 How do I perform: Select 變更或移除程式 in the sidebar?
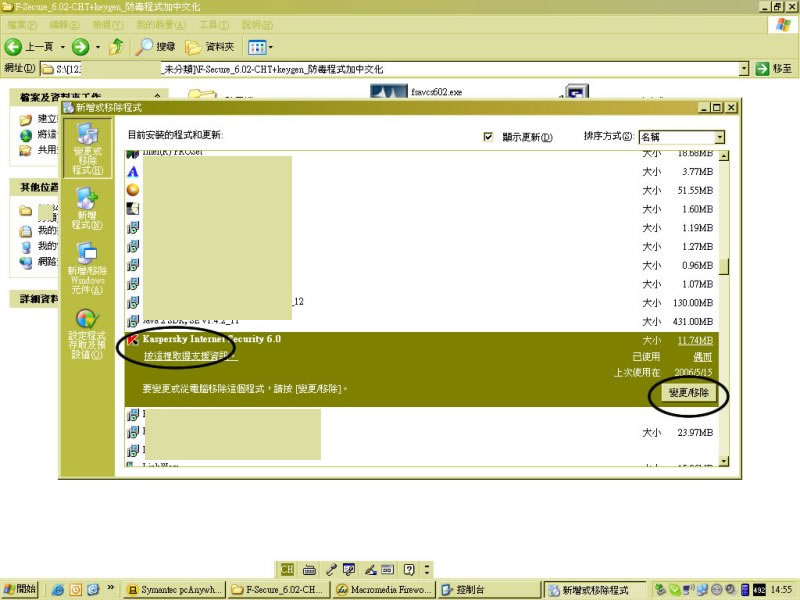(87, 148)
